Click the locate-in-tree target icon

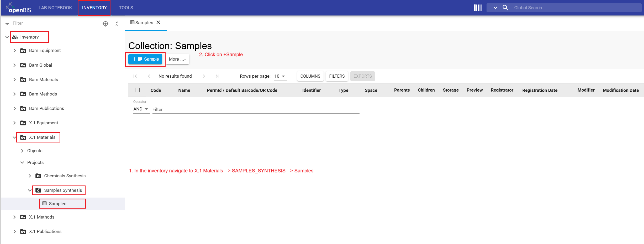[x=105, y=24]
